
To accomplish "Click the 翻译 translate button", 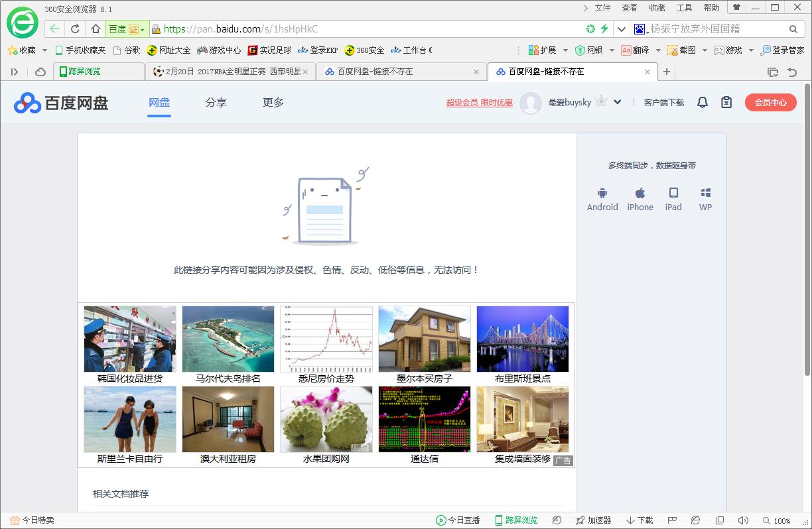I will point(635,50).
